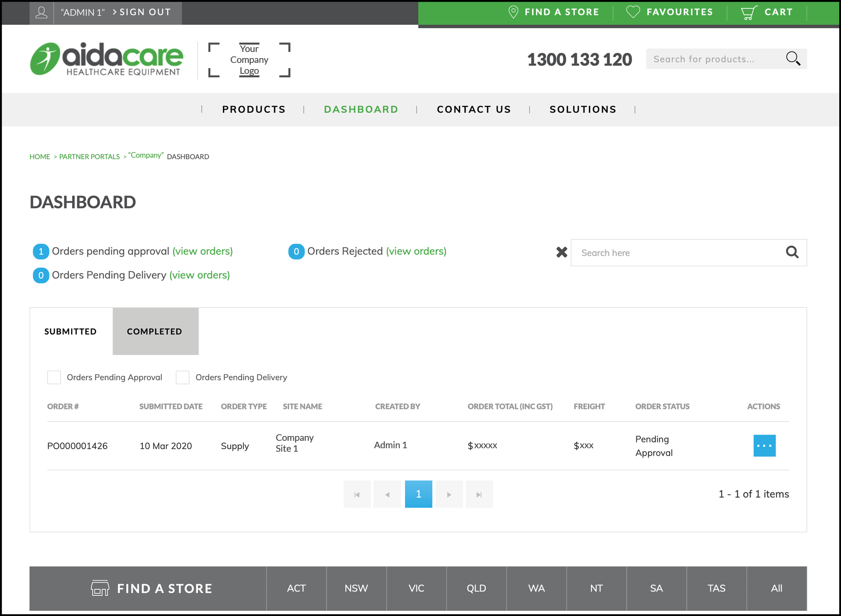841x616 pixels.
Task: Open the SOLUTIONS navigation item
Action: click(x=583, y=109)
